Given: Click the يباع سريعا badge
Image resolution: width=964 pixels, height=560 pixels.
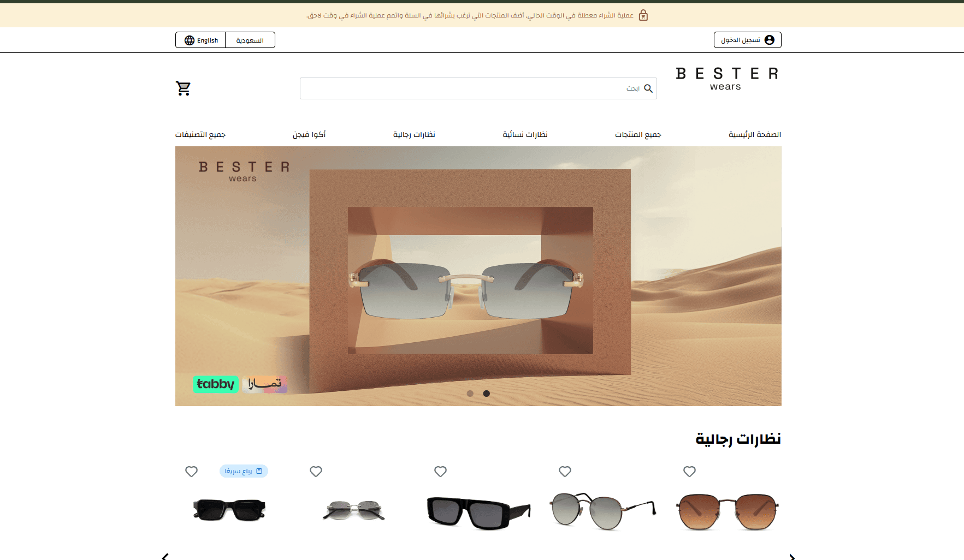Looking at the screenshot, I should (x=244, y=471).
